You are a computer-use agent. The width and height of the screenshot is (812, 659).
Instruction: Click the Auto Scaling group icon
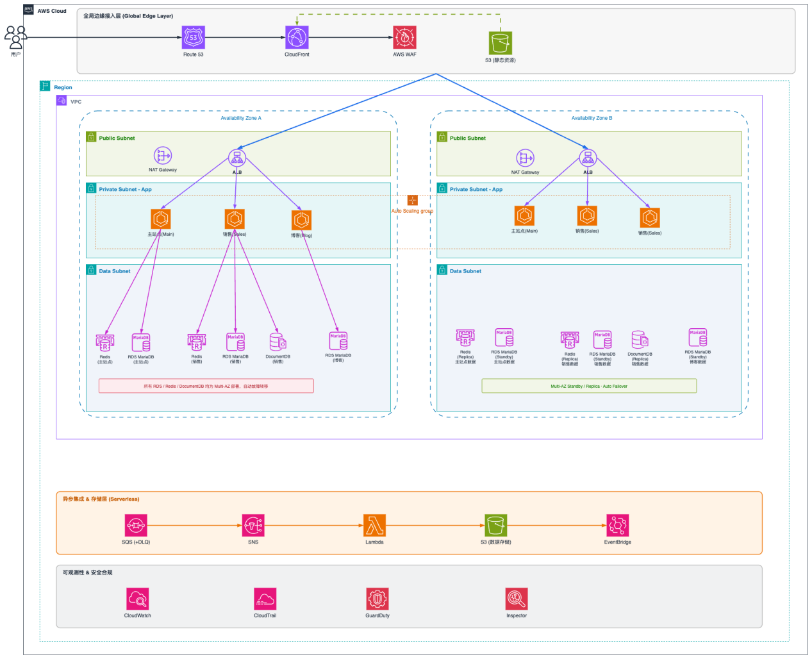pos(412,201)
